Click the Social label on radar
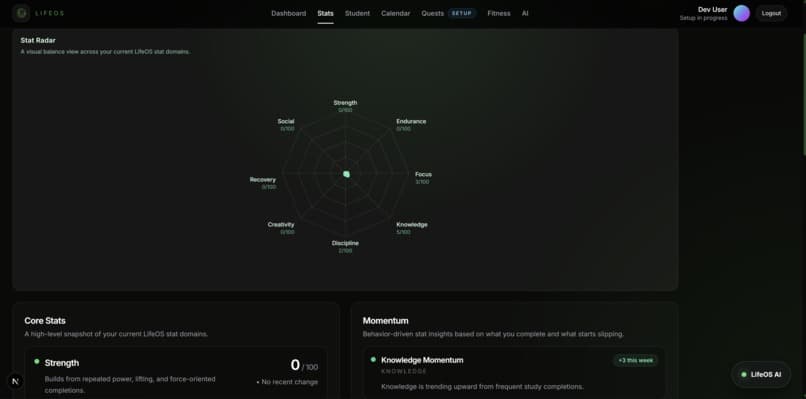This screenshot has height=399, width=806. [286, 121]
